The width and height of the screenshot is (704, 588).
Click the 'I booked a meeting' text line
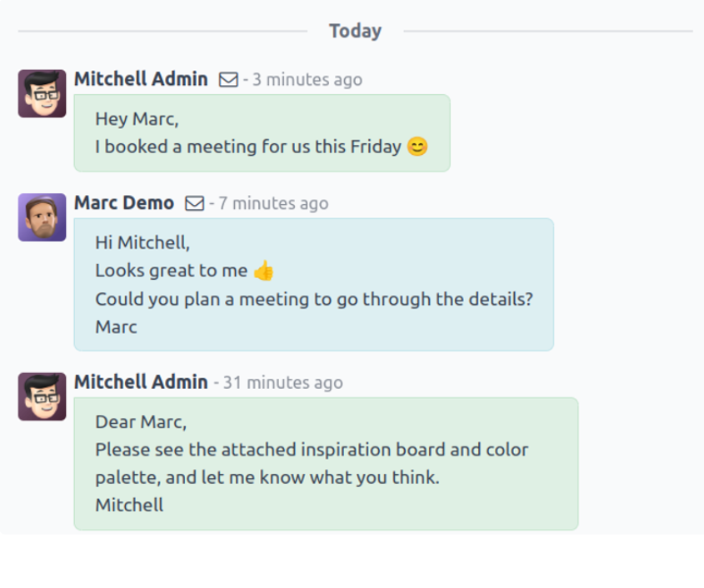pos(247,147)
